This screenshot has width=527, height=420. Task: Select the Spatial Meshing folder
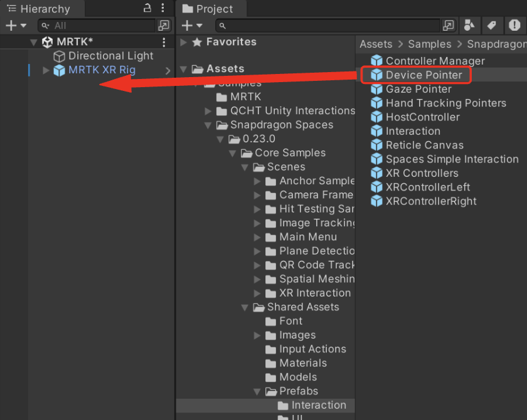click(x=310, y=280)
